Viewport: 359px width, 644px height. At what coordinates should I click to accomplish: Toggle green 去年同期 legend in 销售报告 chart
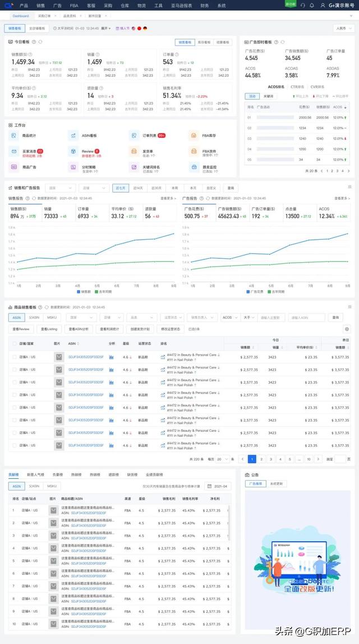coord(103,291)
